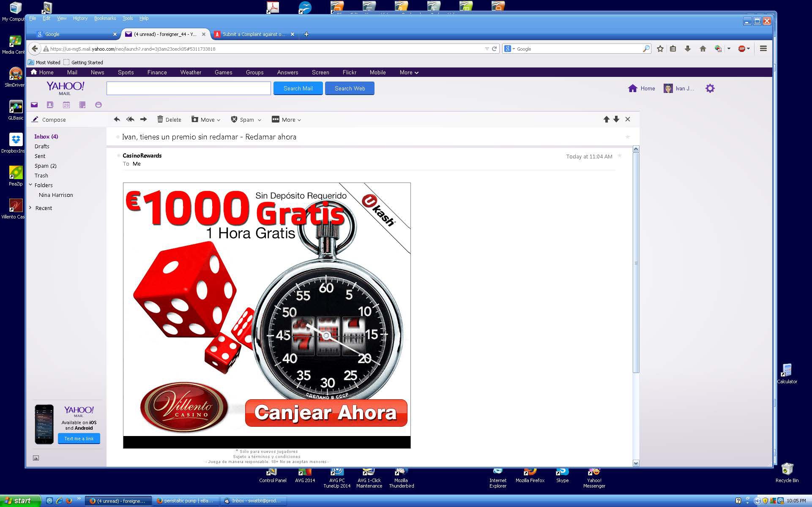The image size is (812, 507).
Task: Open the Move dropdown
Action: 206,120
